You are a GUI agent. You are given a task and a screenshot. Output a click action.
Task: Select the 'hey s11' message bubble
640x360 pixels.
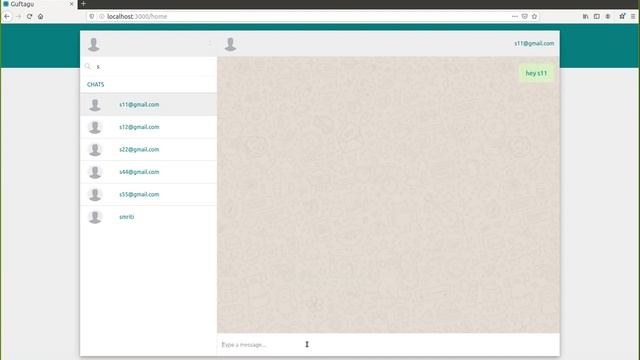pos(536,73)
